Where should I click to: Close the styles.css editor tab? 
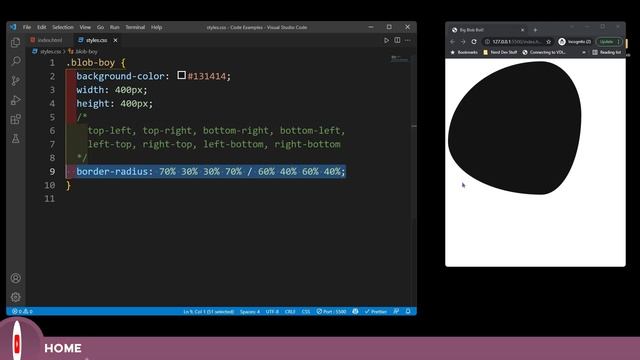pyautogui.click(x=116, y=40)
